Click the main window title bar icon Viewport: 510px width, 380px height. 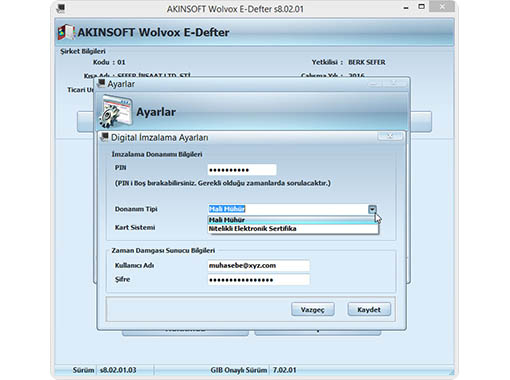[x=61, y=8]
